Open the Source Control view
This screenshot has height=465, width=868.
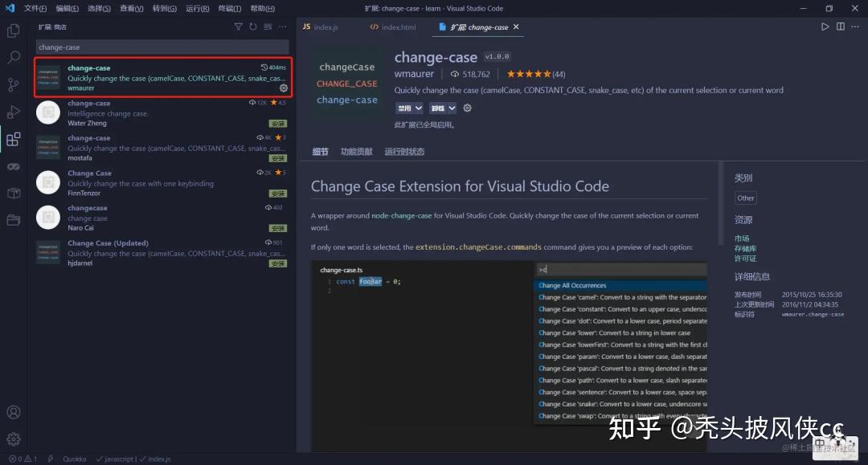click(x=14, y=84)
